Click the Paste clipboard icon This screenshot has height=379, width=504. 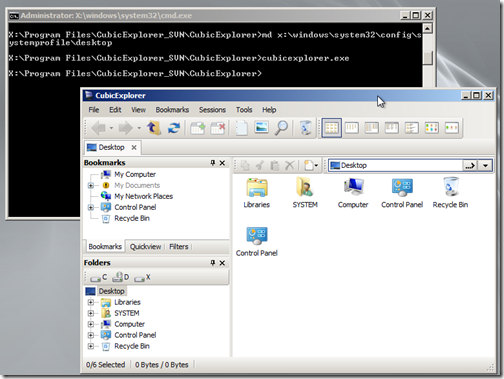pyautogui.click(x=275, y=165)
